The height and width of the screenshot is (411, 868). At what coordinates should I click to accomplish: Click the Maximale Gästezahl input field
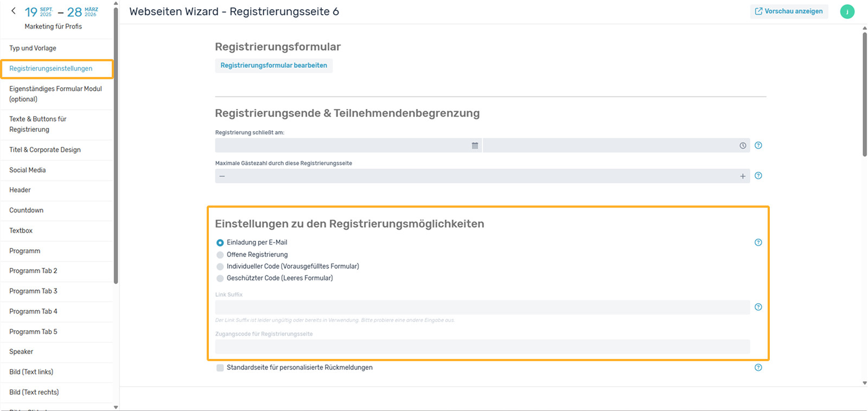click(x=482, y=176)
